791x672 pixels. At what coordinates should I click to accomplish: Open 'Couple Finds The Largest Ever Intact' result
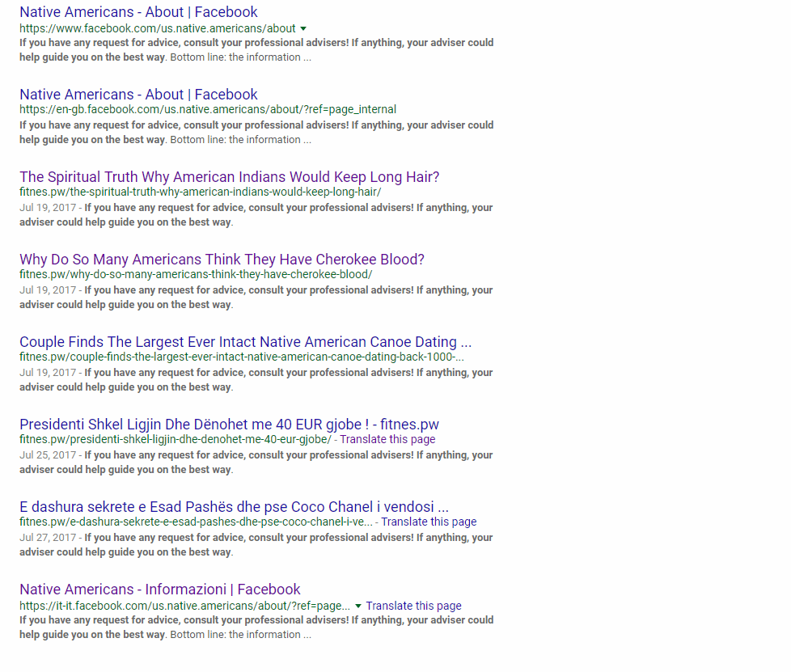coord(246,341)
